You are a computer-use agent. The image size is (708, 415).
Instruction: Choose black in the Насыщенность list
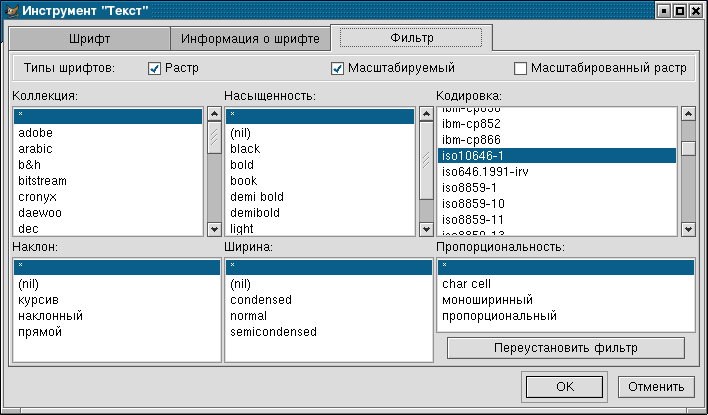320,149
